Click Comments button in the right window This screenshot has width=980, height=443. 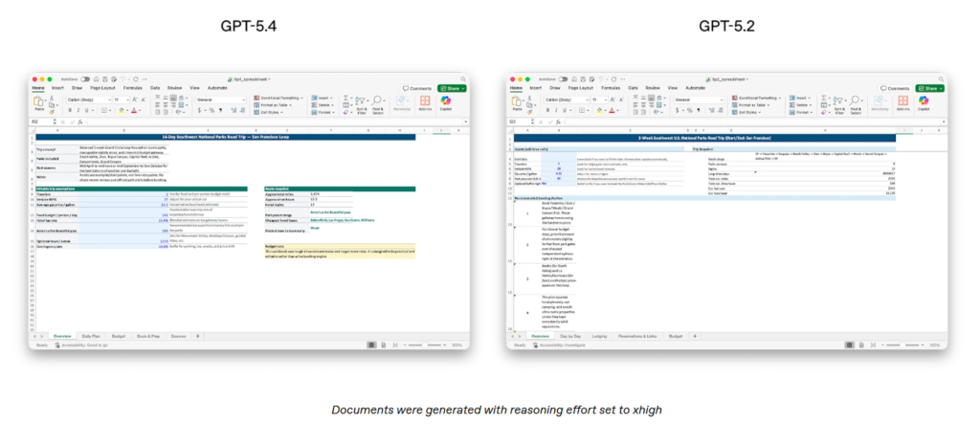(x=894, y=87)
